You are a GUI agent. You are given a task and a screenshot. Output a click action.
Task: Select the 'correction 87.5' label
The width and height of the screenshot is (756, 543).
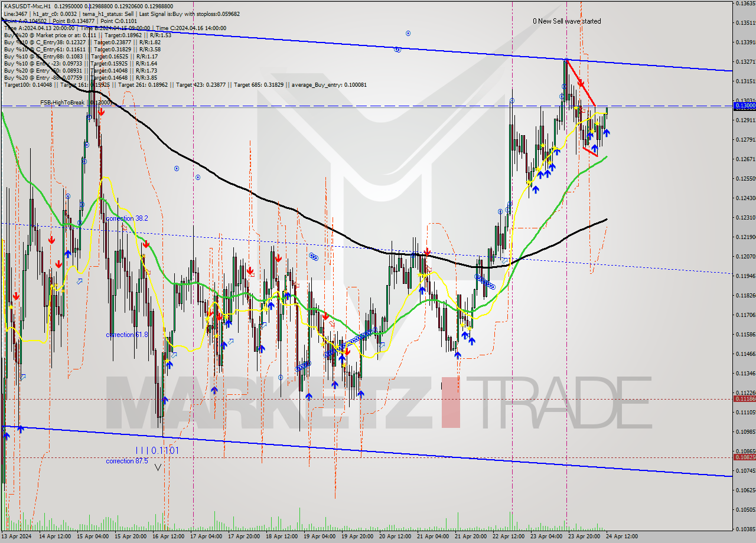coord(127,461)
